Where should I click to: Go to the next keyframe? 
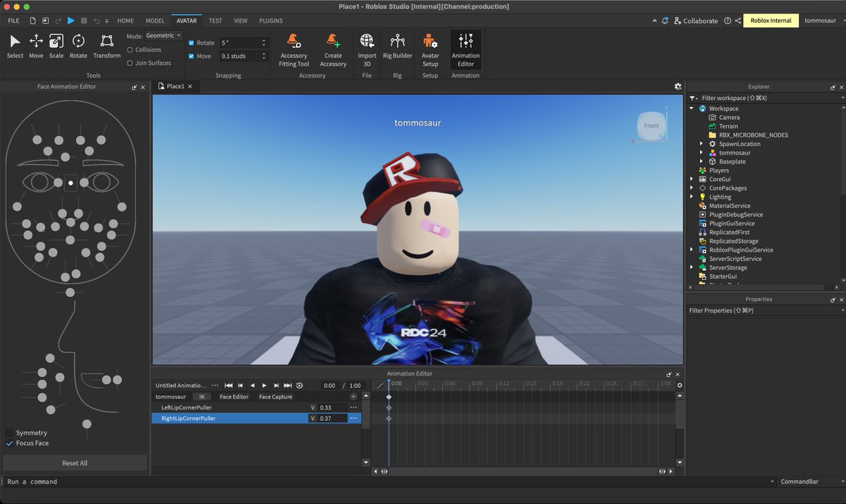coord(276,386)
